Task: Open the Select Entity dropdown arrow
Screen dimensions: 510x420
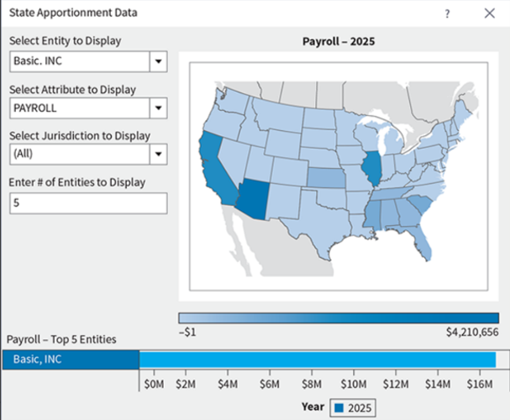Action: [157, 61]
